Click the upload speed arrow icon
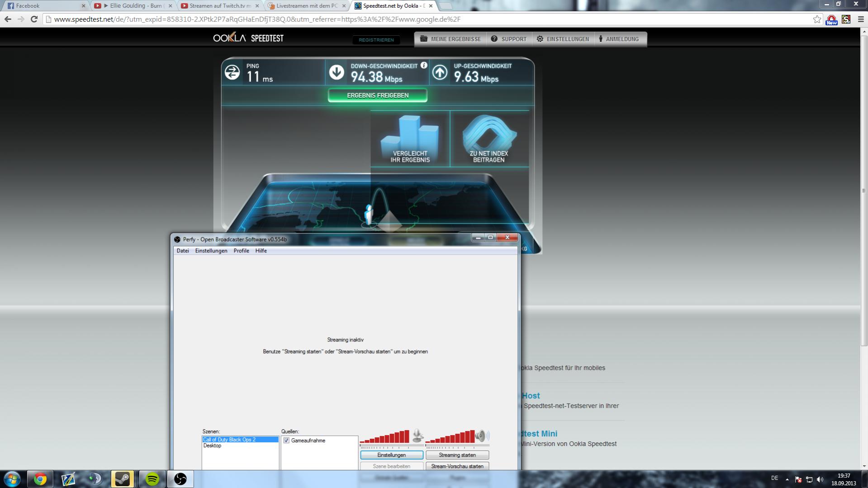868x488 pixels. (x=440, y=72)
